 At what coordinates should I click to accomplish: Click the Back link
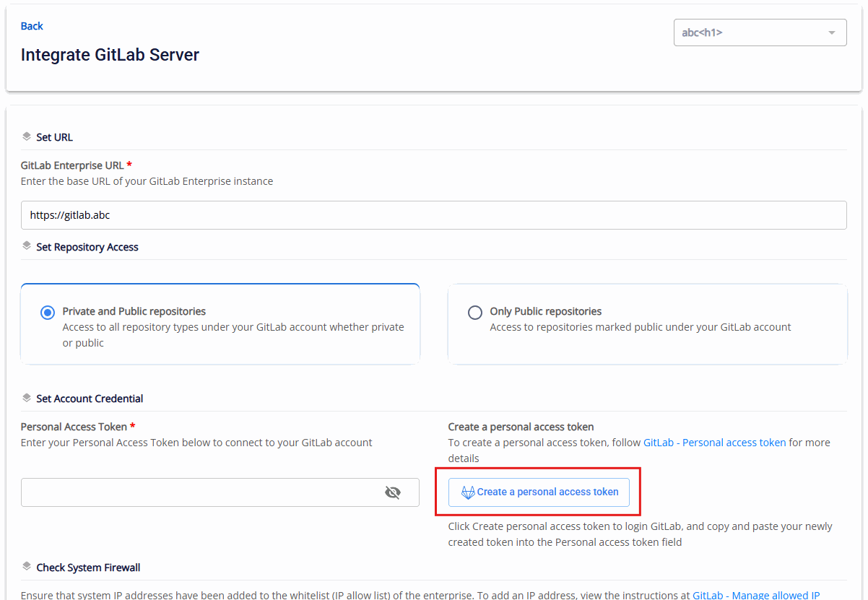(32, 26)
